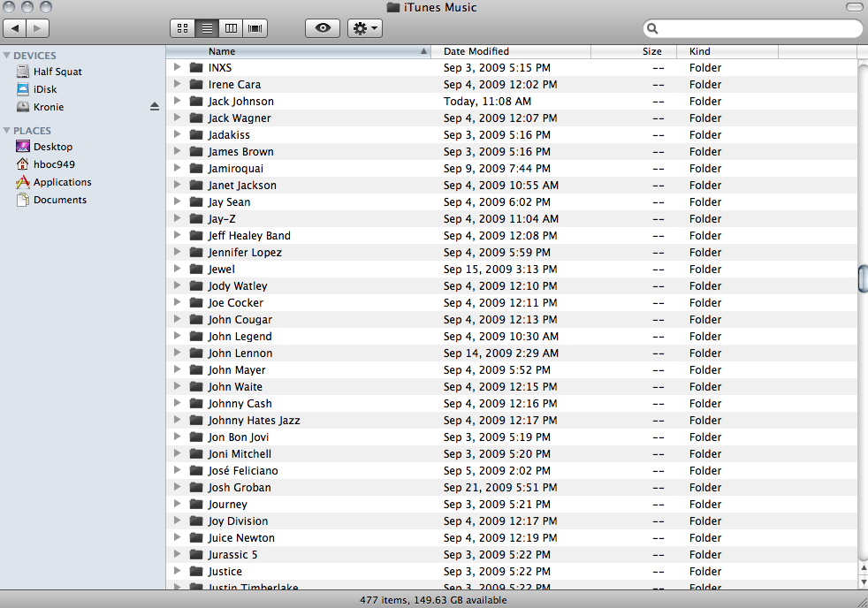Switch to Cover Flow view
868x608 pixels.
(x=255, y=27)
